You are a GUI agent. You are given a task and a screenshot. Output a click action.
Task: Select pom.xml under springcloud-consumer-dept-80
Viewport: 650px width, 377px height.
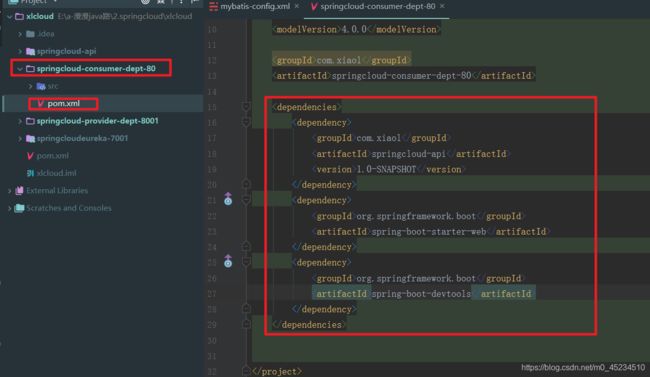pos(63,104)
